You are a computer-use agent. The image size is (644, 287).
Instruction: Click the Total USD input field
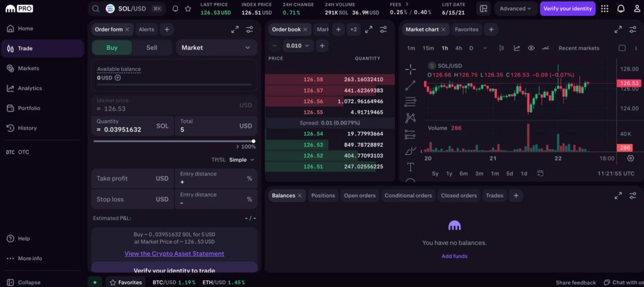216,126
